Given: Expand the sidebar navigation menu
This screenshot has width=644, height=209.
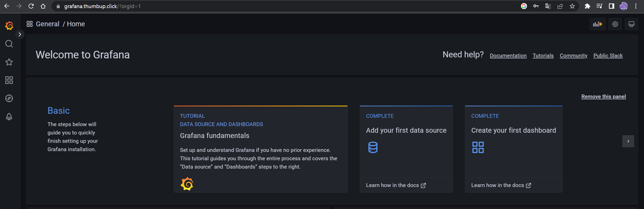Looking at the screenshot, I should [x=20, y=34].
